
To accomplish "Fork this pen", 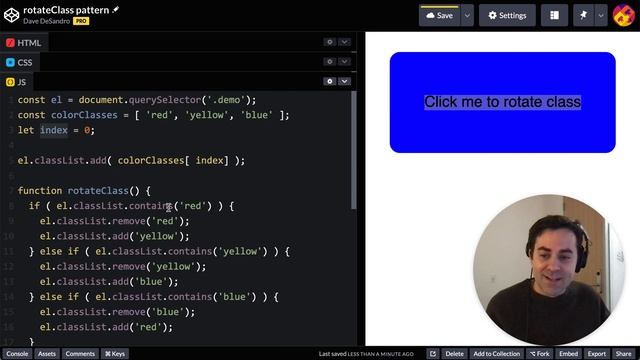I will point(540,353).
